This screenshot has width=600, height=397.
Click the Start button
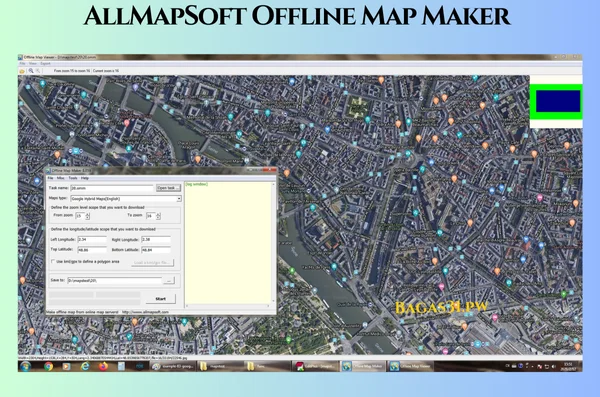[x=161, y=299]
